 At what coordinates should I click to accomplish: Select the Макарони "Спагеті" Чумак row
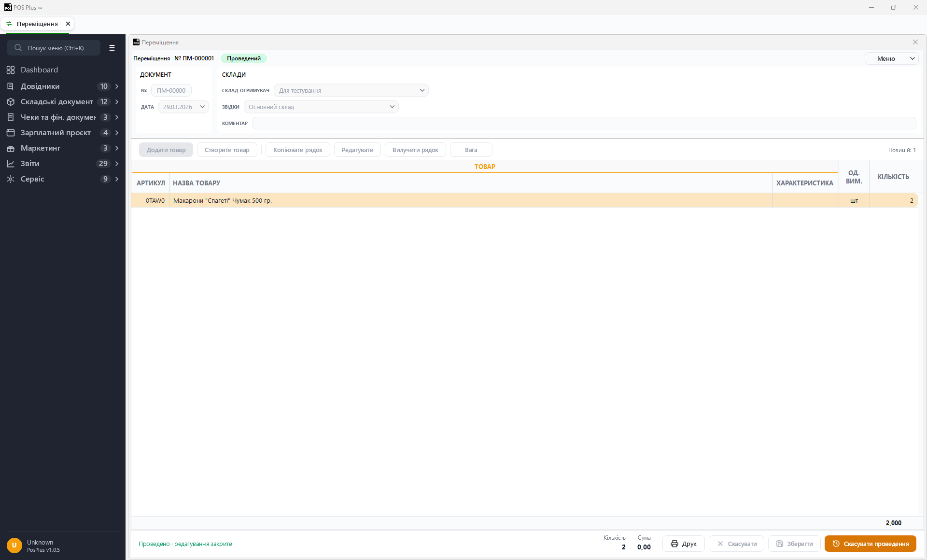(524, 200)
